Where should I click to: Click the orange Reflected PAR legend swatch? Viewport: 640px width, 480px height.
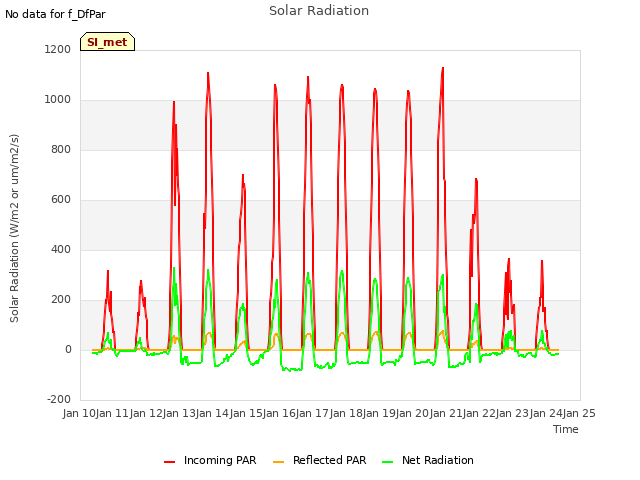click(x=278, y=462)
